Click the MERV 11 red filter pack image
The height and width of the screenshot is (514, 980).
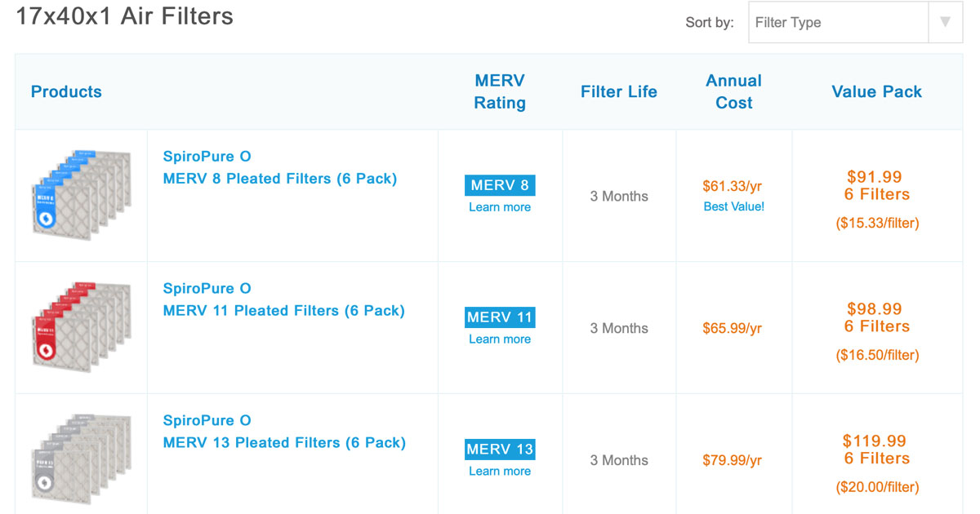(81, 326)
